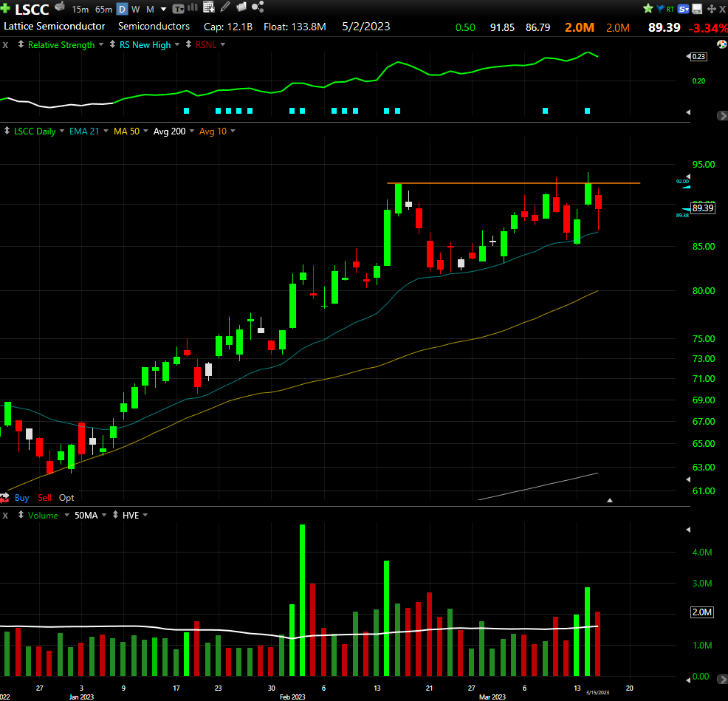The width and height of the screenshot is (728, 701).
Task: Click the up-down arrows beside RSNL
Action: pos(188,44)
